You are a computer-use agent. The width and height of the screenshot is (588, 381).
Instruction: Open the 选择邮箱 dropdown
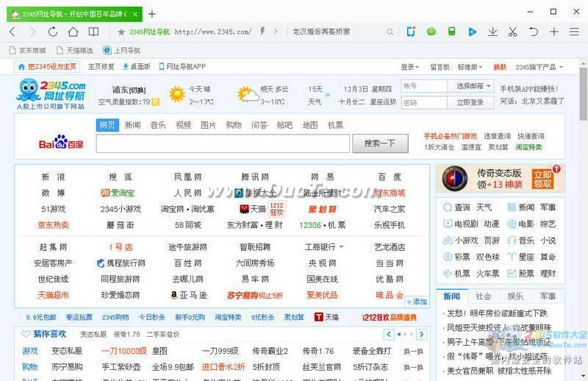470,86
